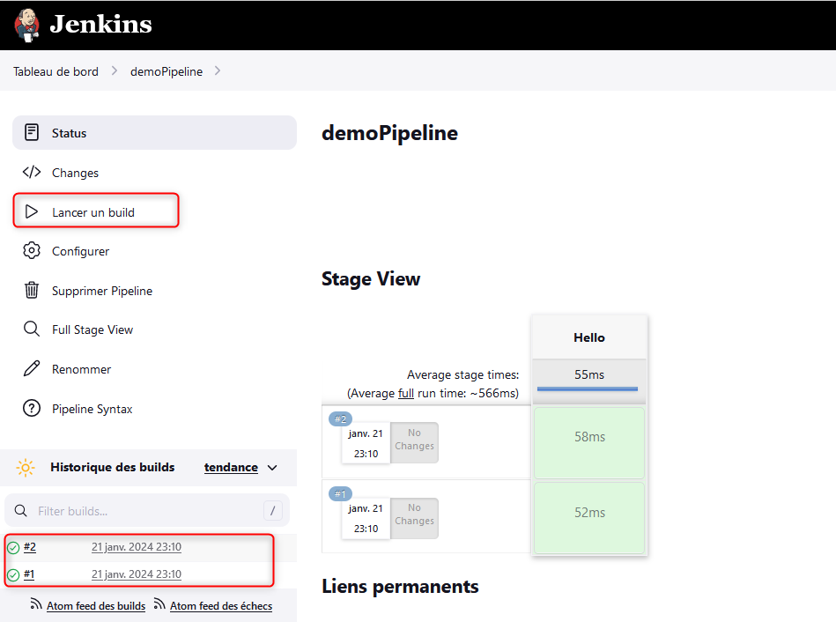Click the Filter builds search field
This screenshot has width=836, height=644.
click(x=147, y=511)
